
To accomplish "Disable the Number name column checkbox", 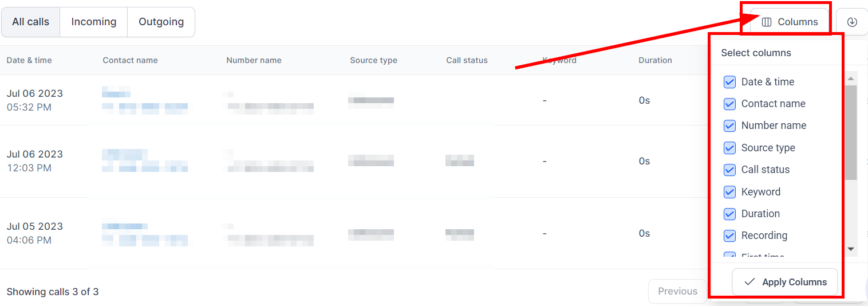I will click(x=729, y=125).
